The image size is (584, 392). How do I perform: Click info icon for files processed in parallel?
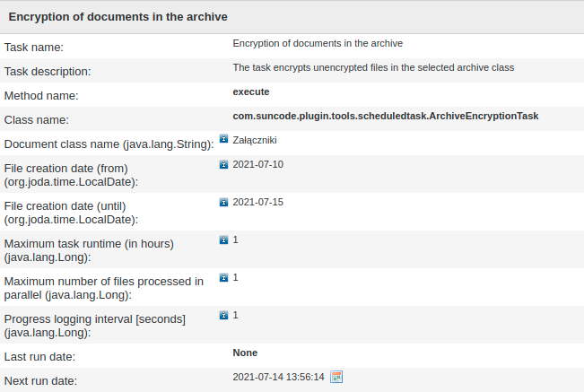(x=224, y=277)
